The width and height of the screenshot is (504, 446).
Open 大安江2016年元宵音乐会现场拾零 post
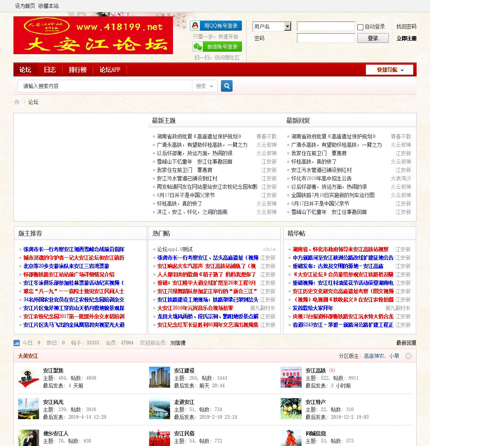pyautogui.click(x=195, y=308)
